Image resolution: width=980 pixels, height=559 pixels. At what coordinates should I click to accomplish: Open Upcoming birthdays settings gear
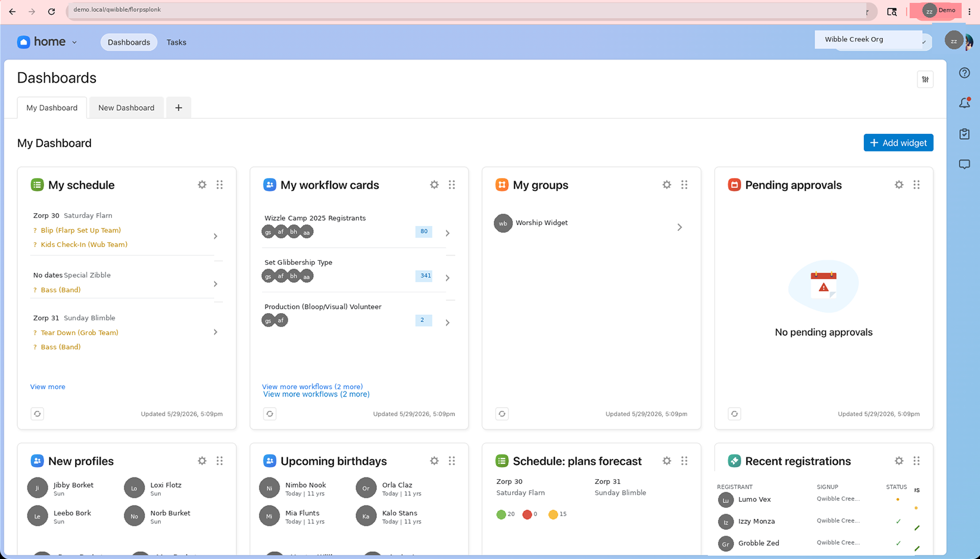[435, 461]
